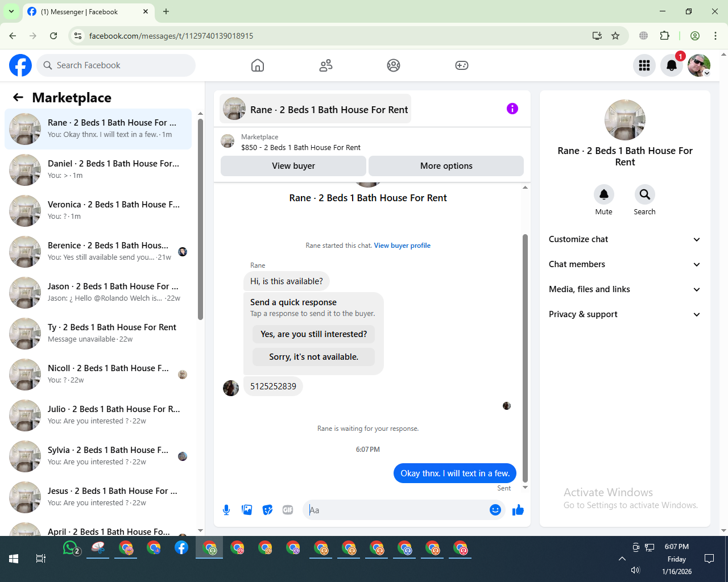The height and width of the screenshot is (582, 728).
Task: Open the account profile picture menu
Action: 699,65
